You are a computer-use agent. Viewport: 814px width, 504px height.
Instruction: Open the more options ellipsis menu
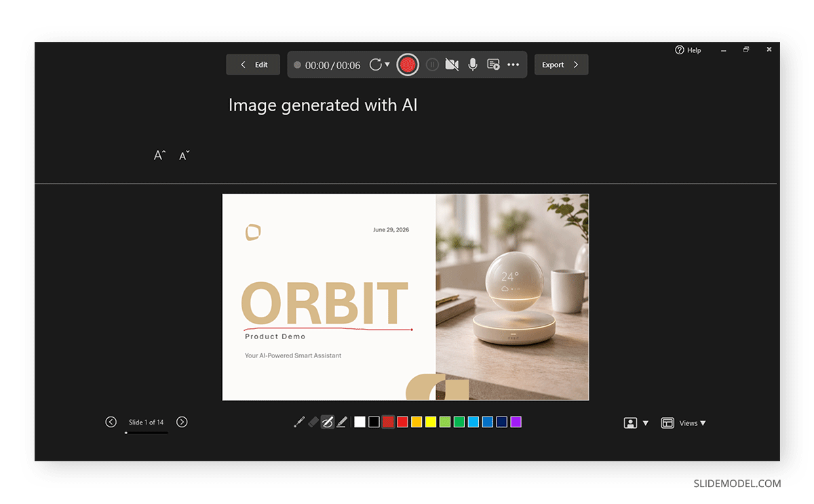(513, 64)
